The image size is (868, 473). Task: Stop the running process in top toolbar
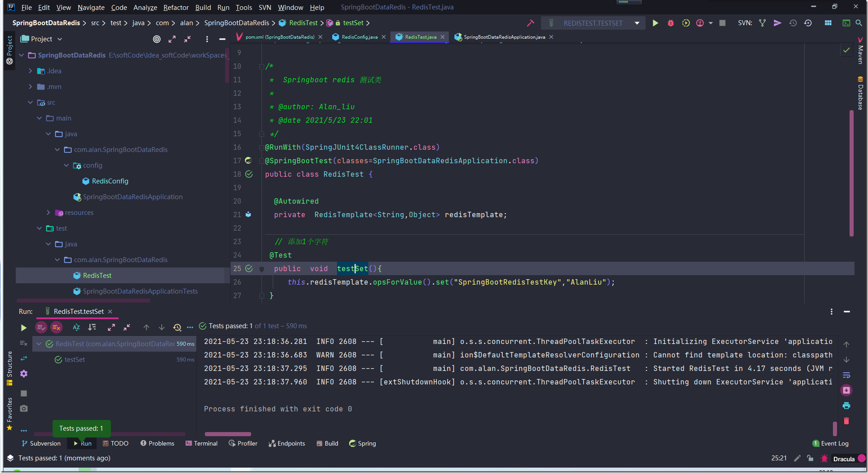pos(722,23)
